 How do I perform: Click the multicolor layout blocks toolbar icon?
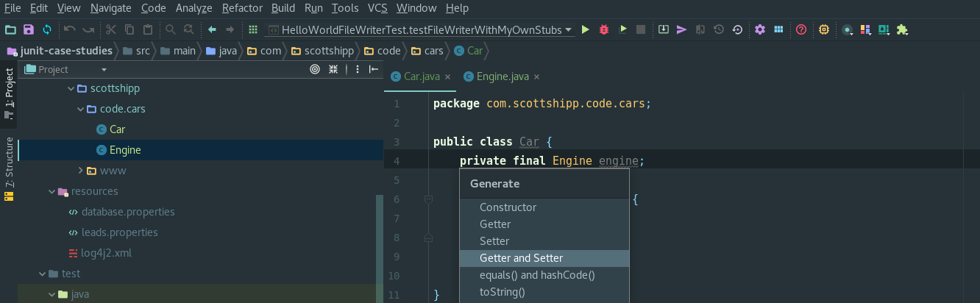[866, 29]
